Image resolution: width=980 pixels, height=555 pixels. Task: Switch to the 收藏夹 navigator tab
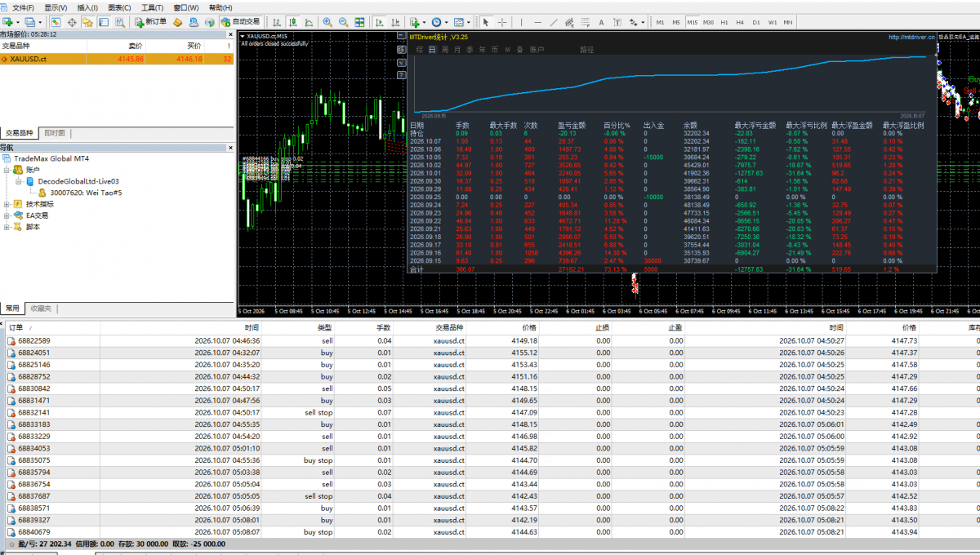40,309
